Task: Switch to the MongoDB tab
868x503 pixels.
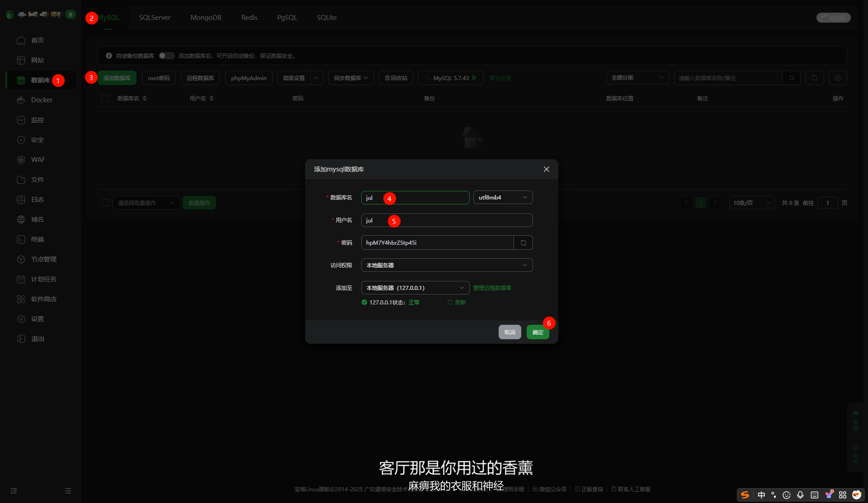Action: pyautogui.click(x=206, y=18)
